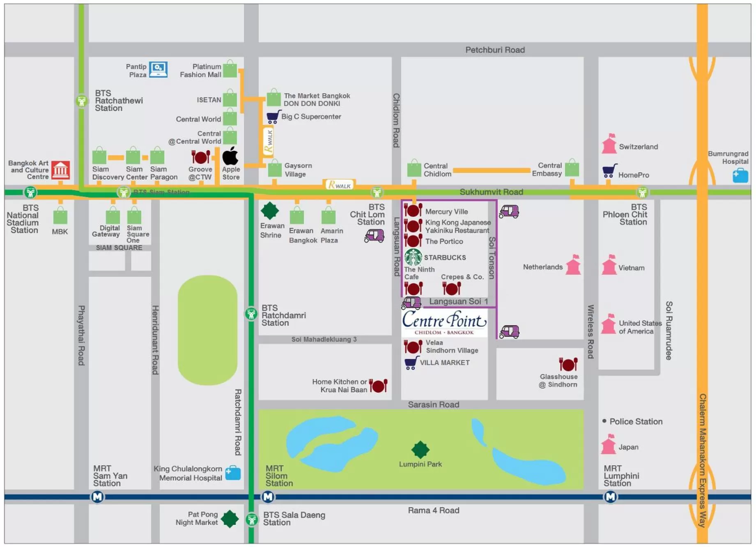Click the Centre Point Chidlom Bangkok logo
Viewport: 756px width, 547px height.
pos(444,323)
